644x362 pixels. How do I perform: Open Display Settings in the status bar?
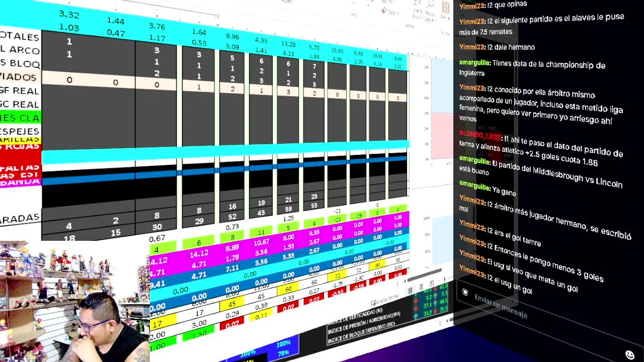tap(385, 300)
